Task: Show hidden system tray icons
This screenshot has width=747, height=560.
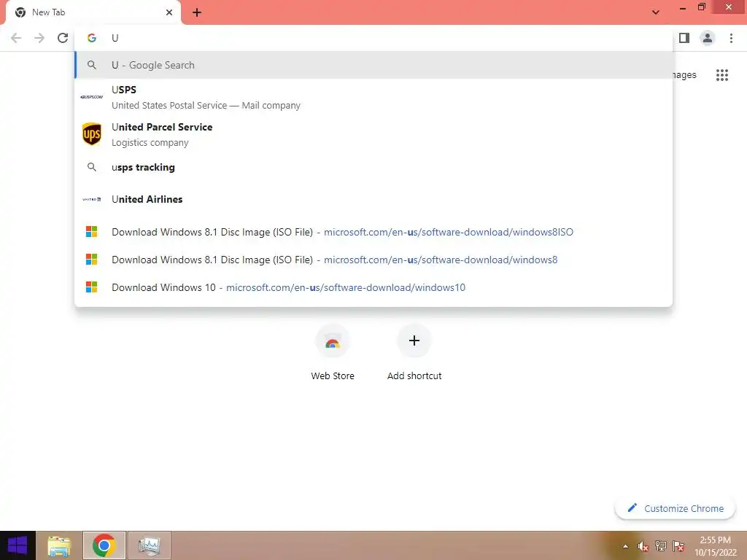Action: coord(625,547)
